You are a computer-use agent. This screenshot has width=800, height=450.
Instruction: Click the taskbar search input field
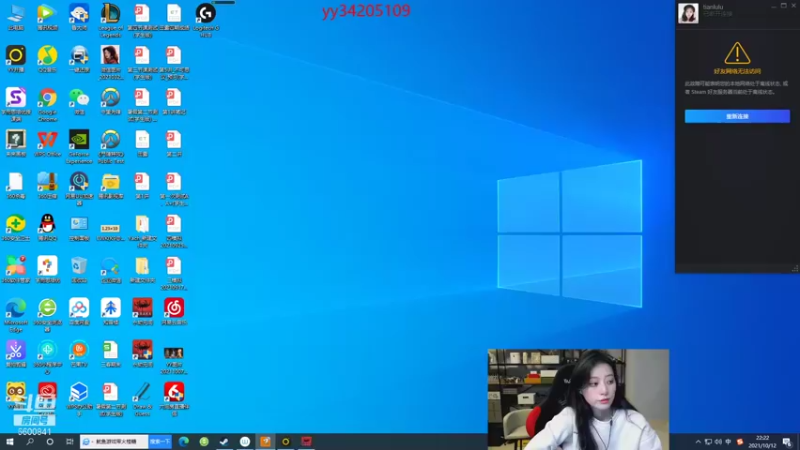[114, 442]
